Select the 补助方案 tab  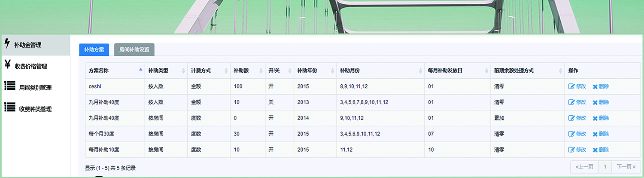(x=94, y=49)
